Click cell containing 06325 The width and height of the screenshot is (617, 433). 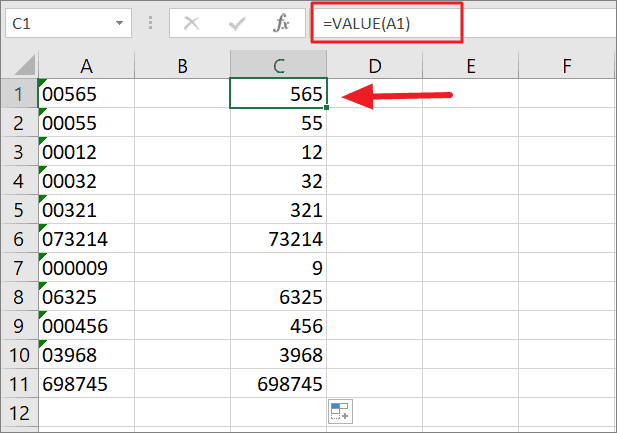click(86, 296)
